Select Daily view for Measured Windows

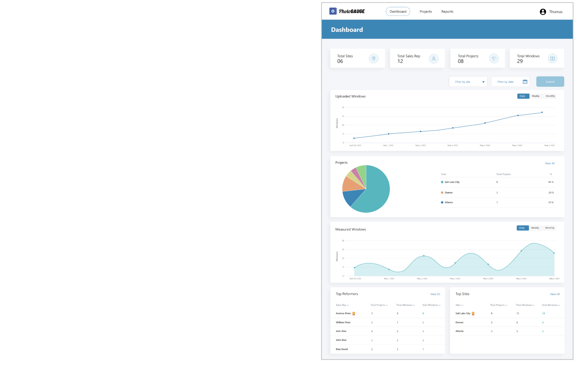tap(522, 228)
